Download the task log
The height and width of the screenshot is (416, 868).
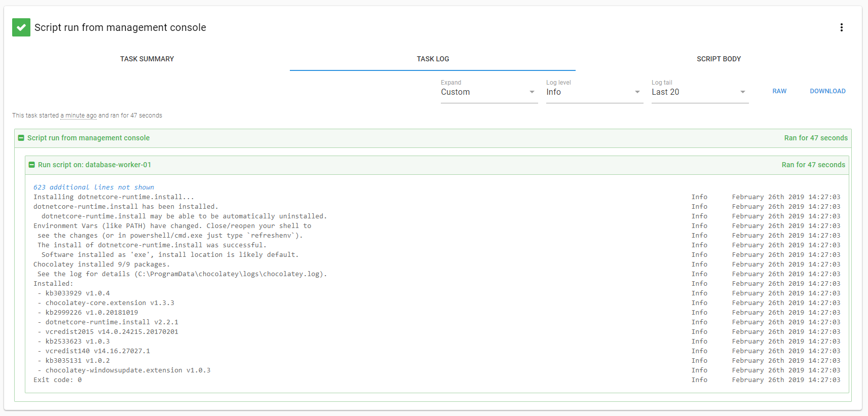(x=827, y=91)
